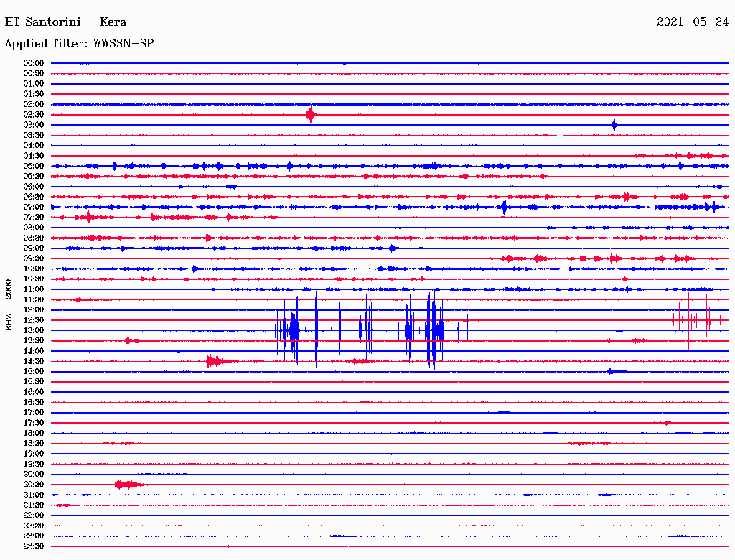The height and width of the screenshot is (560, 735).
Task: Click the 19:00 time label
Action: 34,454
